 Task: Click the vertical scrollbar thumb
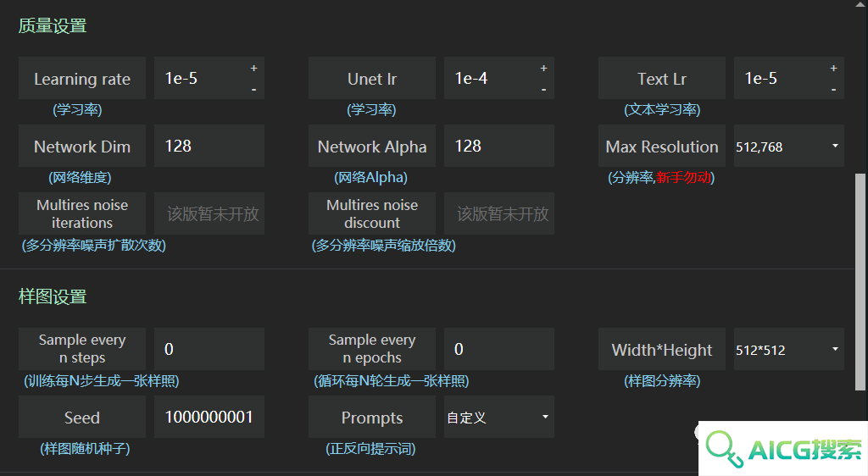point(860,283)
